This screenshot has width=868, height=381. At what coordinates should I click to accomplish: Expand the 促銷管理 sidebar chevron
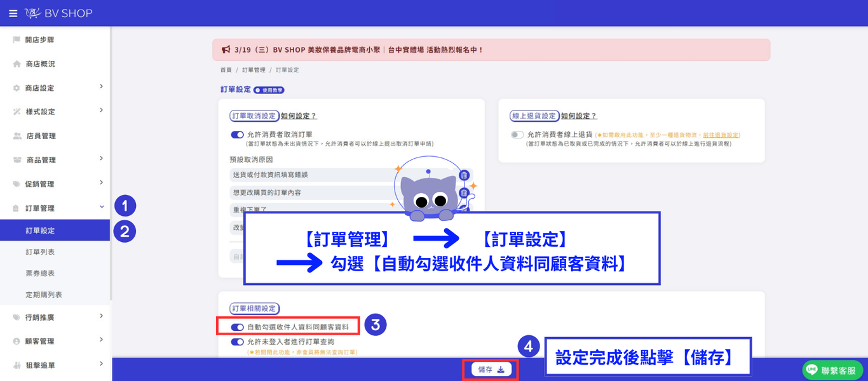click(x=101, y=183)
